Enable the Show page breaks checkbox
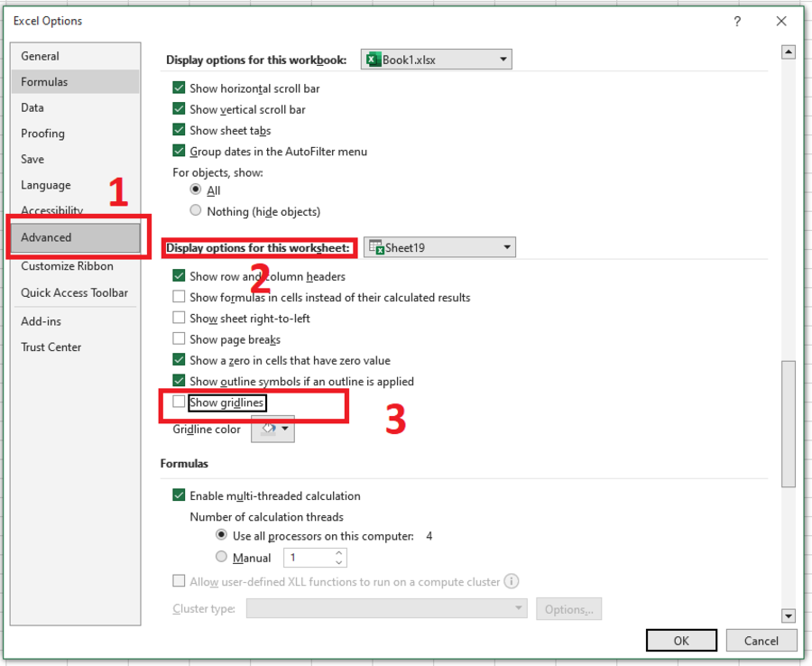 (x=179, y=338)
